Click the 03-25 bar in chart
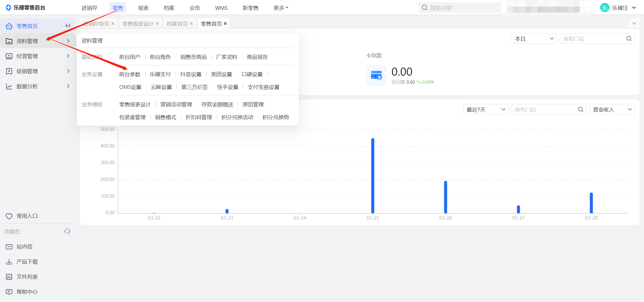The height and width of the screenshot is (302, 644). [373, 176]
